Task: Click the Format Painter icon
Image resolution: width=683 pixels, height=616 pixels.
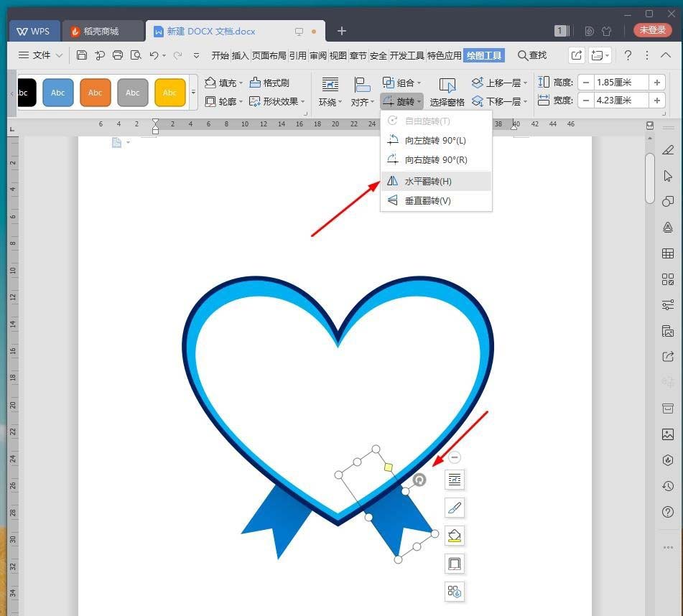Action: pos(255,83)
